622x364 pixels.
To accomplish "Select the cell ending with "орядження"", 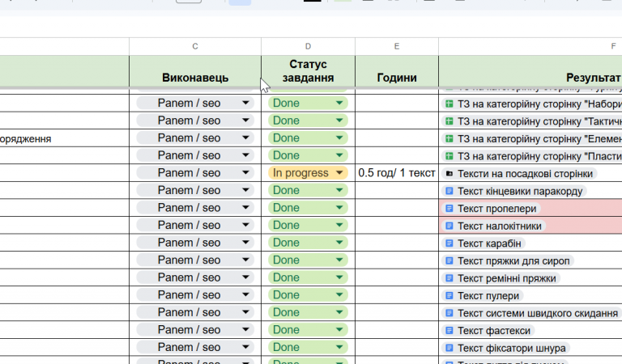I will click(x=64, y=138).
